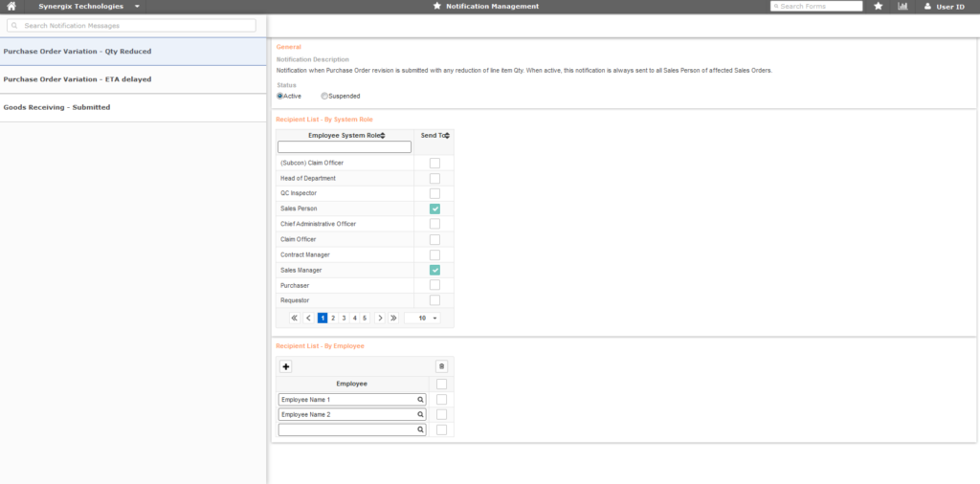Go to previous page of role list
This screenshot has width=980, height=484.
click(309, 318)
